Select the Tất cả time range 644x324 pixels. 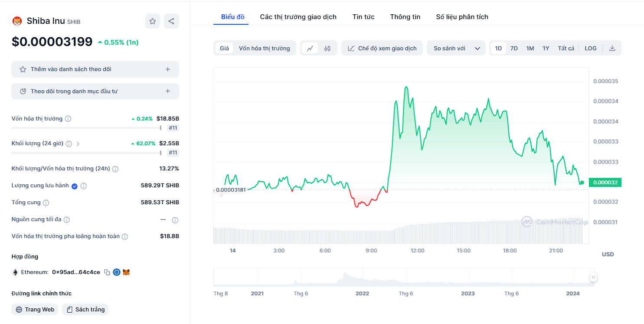[x=566, y=48]
